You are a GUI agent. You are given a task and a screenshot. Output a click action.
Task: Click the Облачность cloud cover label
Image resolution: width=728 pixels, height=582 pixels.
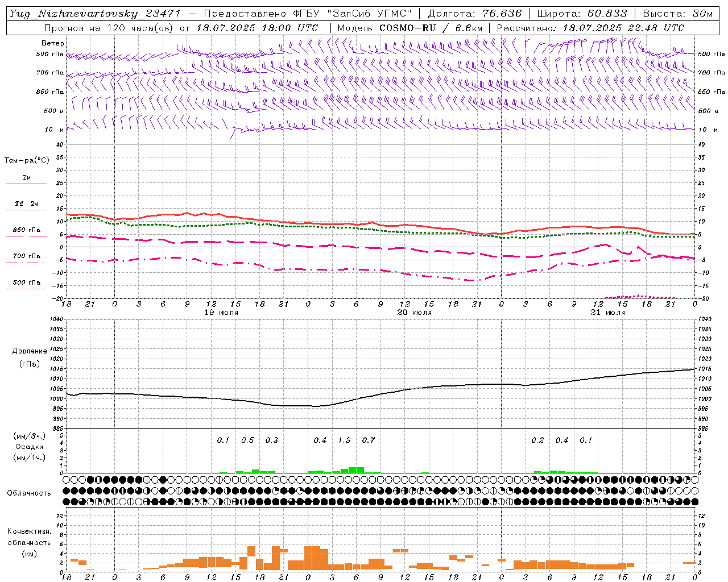pyautogui.click(x=29, y=493)
